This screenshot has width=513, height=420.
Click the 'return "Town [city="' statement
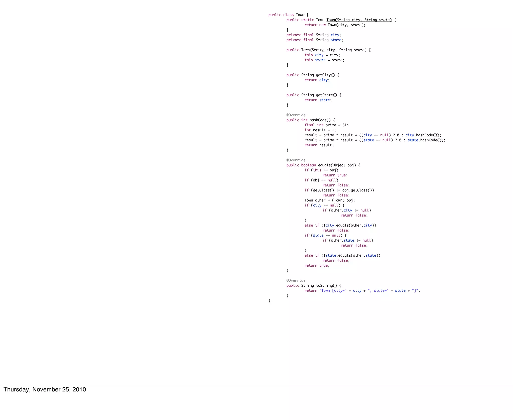click(362, 291)
